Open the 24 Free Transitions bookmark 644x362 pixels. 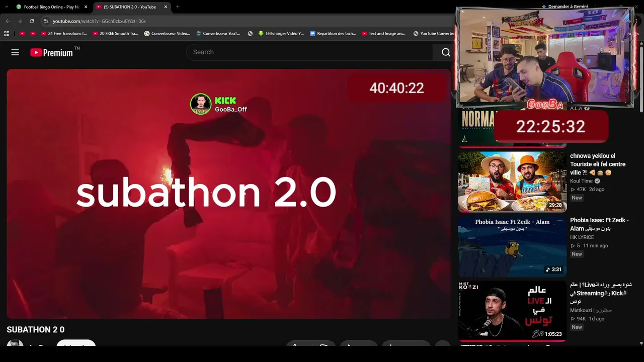[64, 34]
